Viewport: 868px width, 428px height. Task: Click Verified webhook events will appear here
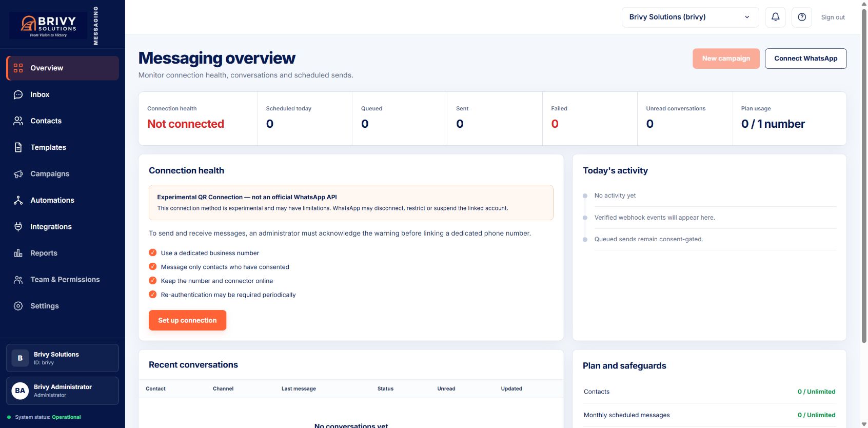pos(654,218)
